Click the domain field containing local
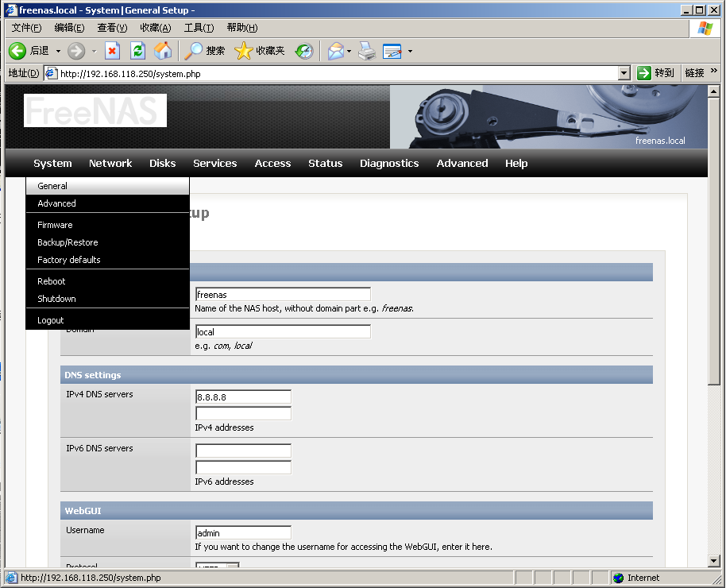 pyautogui.click(x=283, y=332)
